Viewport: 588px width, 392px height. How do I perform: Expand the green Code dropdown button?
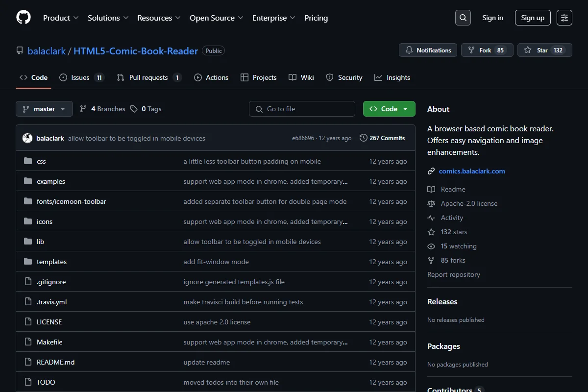coord(389,109)
